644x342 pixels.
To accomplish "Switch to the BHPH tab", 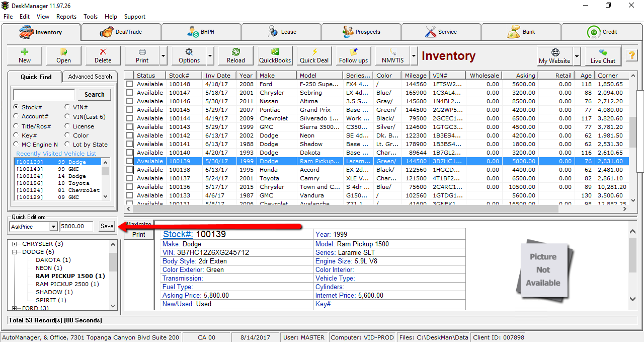I will pyautogui.click(x=201, y=32).
